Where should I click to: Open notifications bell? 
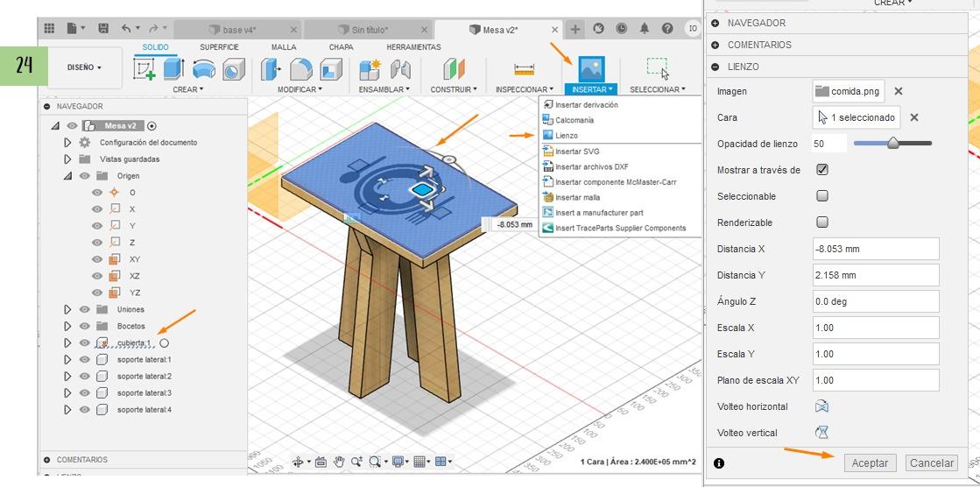click(645, 29)
